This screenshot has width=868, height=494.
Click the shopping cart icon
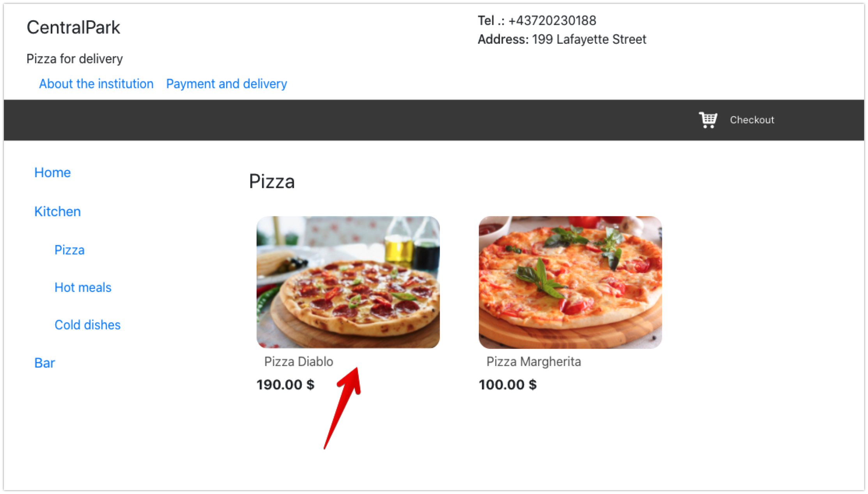pos(708,120)
